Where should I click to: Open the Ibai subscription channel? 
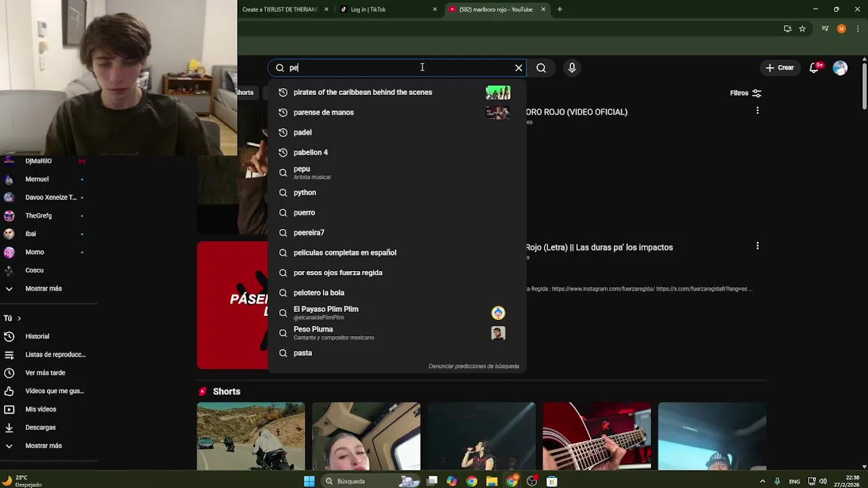tap(44, 234)
